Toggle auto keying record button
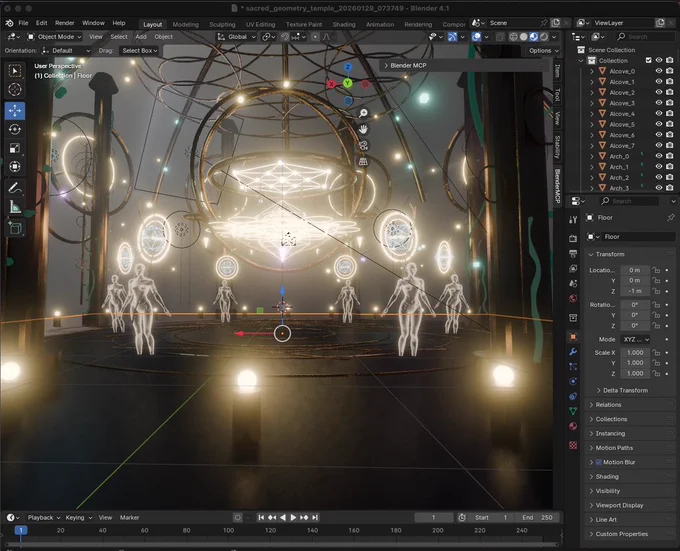 pyautogui.click(x=237, y=517)
